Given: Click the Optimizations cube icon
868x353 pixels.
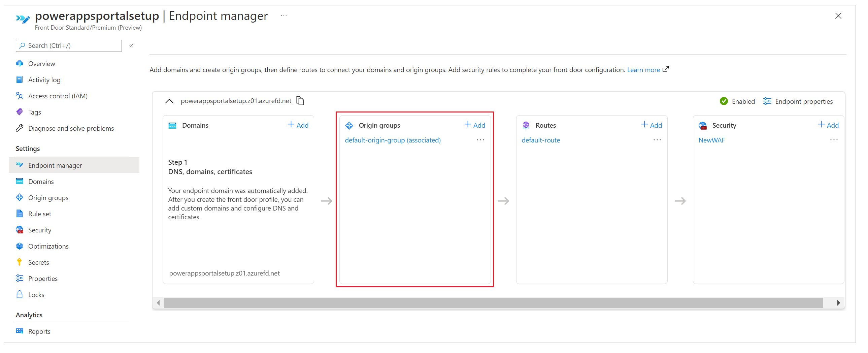Looking at the screenshot, I should click(x=20, y=246).
